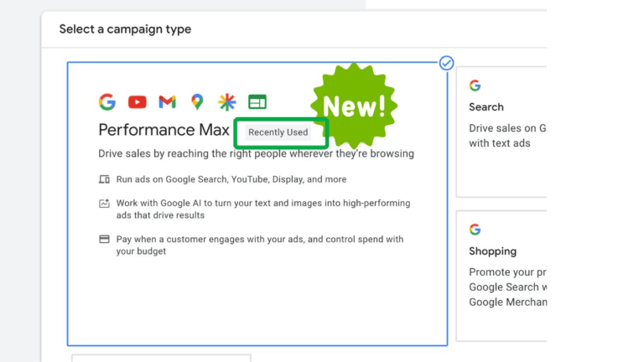Click the Google G icon on Shopping card
The width and height of the screenshot is (644, 362).
475,230
